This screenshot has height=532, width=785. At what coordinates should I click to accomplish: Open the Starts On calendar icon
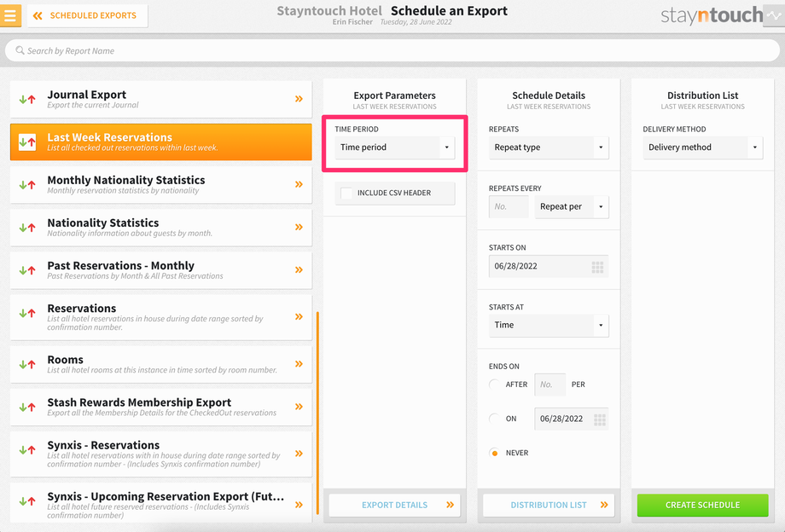tap(597, 267)
